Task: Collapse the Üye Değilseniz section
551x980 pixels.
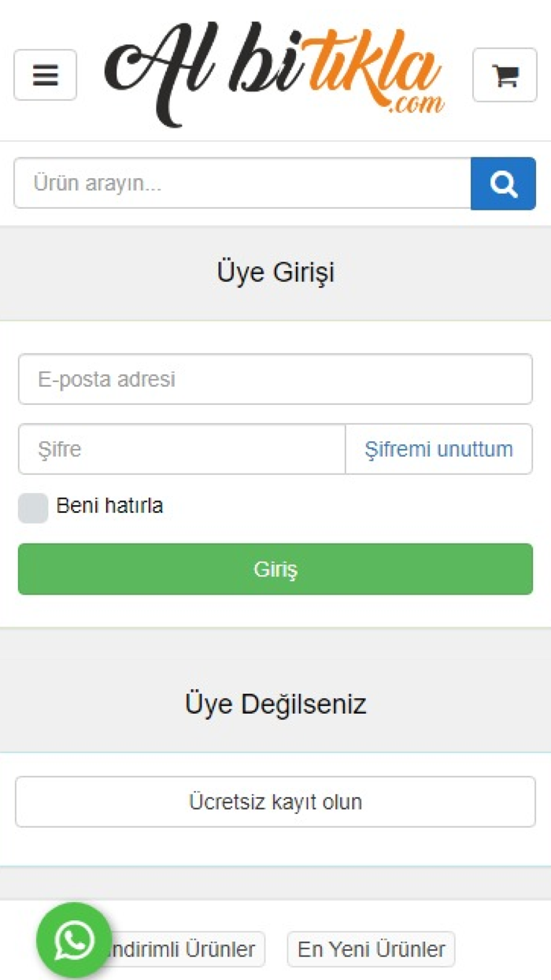Action: (275, 703)
